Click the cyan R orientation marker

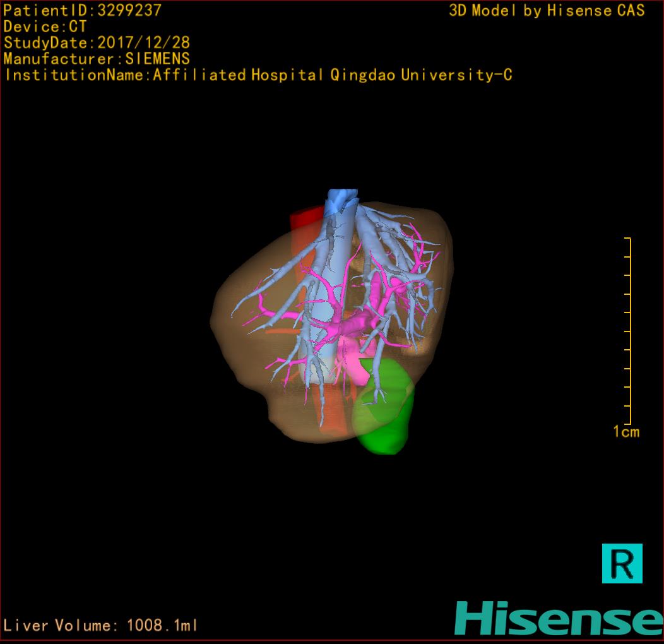[x=622, y=563]
